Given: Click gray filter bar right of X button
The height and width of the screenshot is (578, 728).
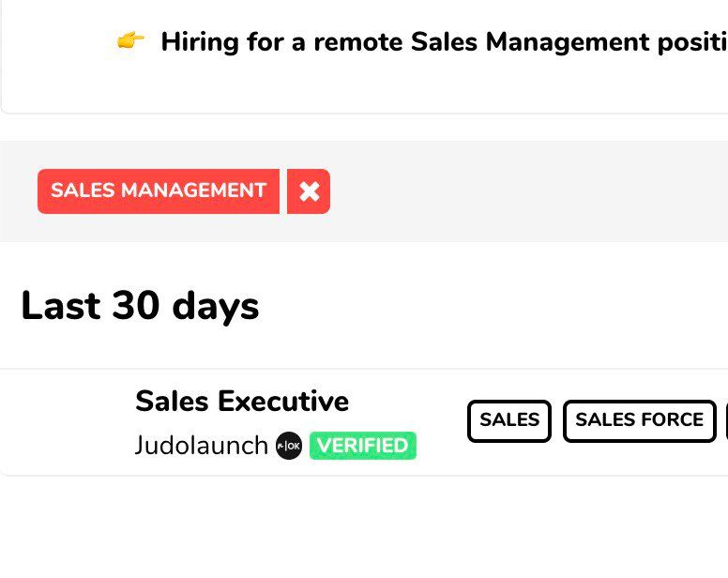Looking at the screenshot, I should click(x=525, y=191).
